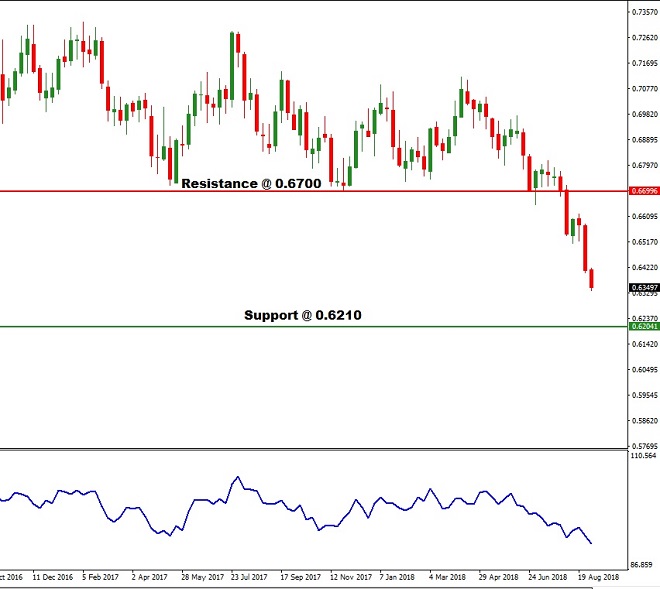Select the 'Support @ 0.6210' text label
Image resolution: width=660 pixels, height=589 pixels.
coord(303,315)
